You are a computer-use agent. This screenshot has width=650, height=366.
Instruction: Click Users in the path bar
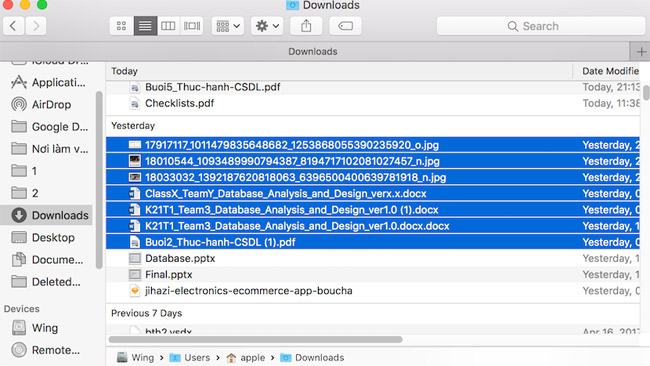pos(190,357)
